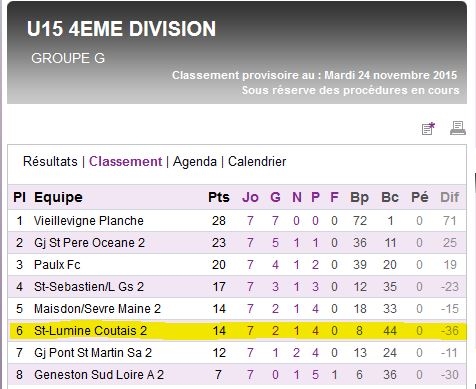Click the N column header
This screenshot has width=476, height=389.
coord(297,197)
